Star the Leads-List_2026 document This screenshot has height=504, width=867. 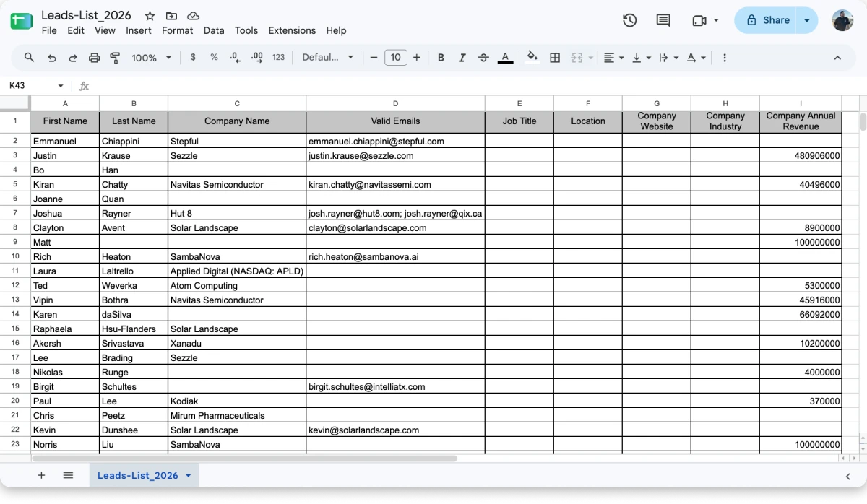coord(150,16)
